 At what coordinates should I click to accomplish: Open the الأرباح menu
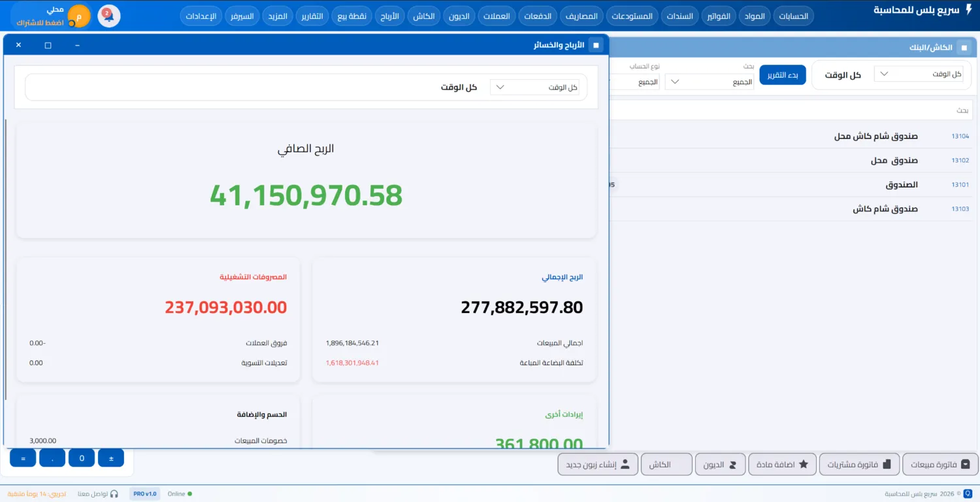390,16
